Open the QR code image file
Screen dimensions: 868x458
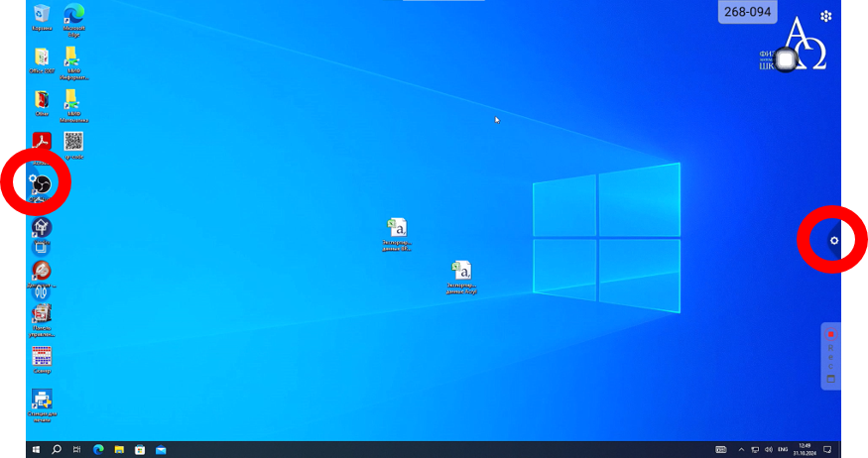tap(73, 142)
